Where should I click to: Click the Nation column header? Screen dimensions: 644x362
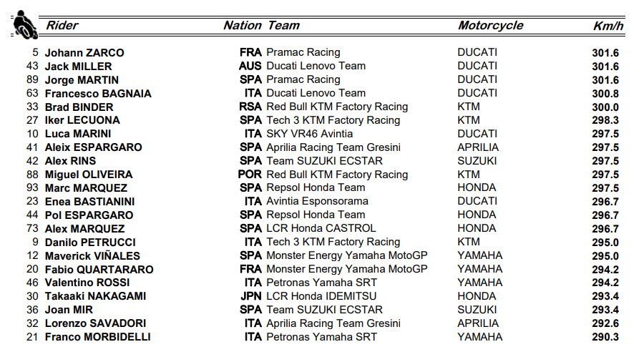pyautogui.click(x=243, y=26)
